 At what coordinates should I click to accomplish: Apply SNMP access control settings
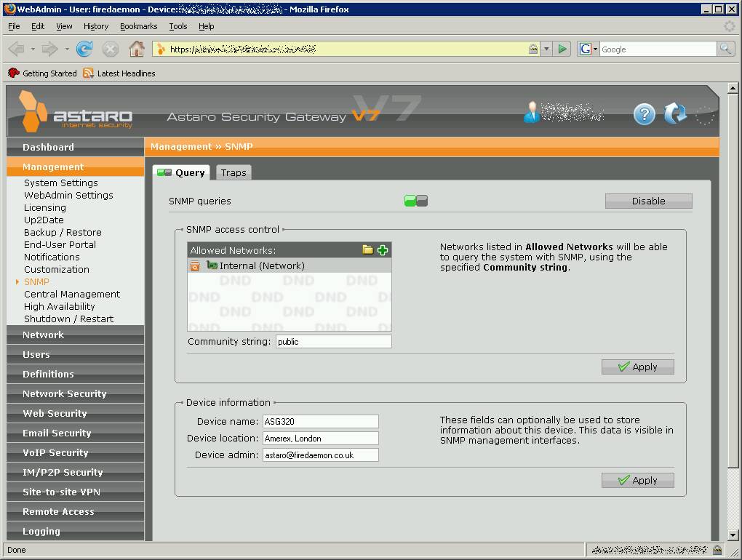[x=638, y=367]
